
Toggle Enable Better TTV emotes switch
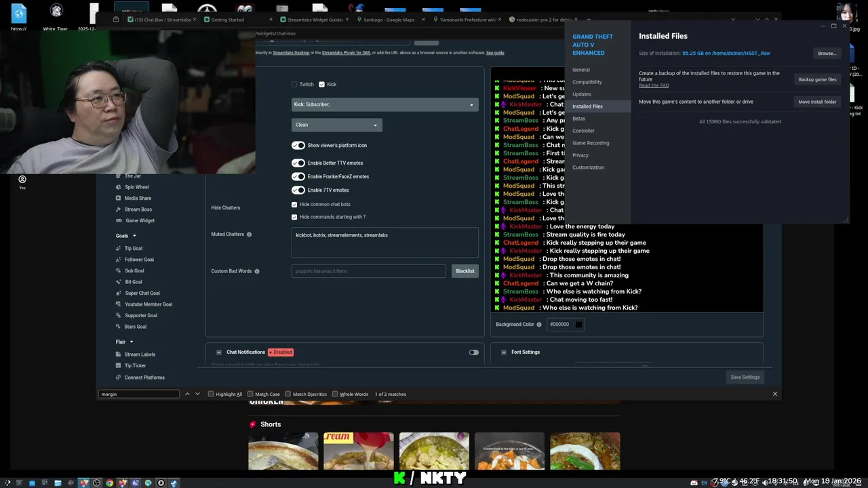[298, 163]
